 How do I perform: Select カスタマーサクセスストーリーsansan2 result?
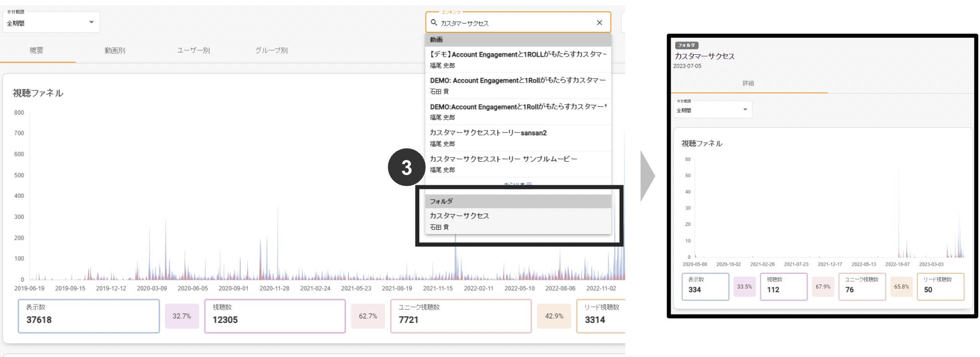pyautogui.click(x=518, y=138)
